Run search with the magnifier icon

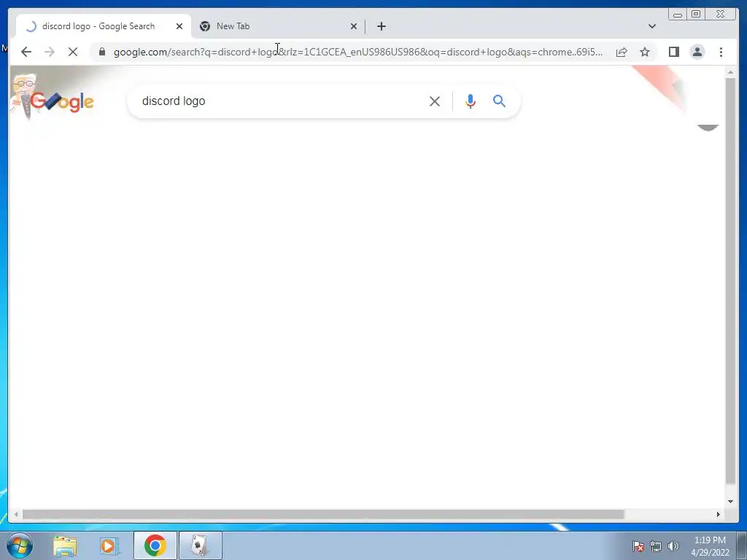[499, 101]
